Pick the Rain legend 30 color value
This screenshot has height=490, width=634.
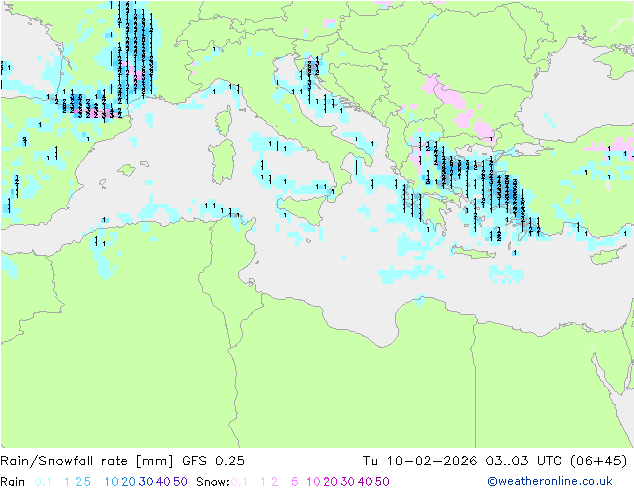click(146, 482)
